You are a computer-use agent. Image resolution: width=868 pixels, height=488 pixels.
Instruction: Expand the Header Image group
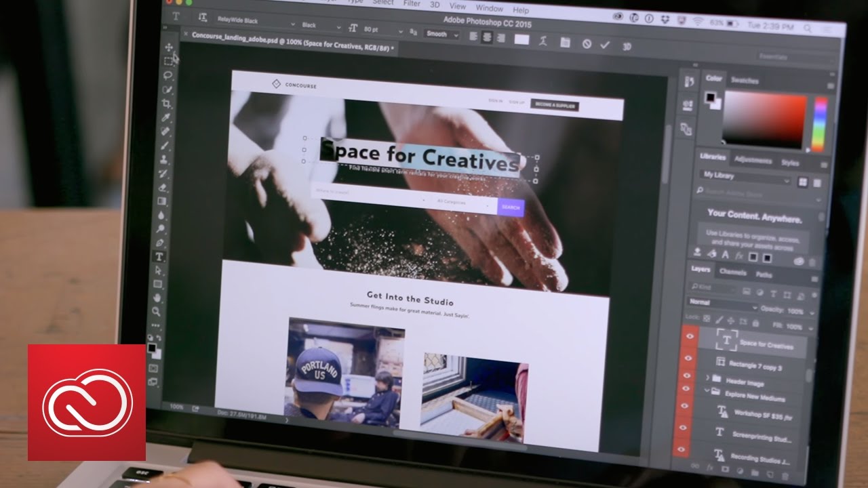tap(708, 378)
